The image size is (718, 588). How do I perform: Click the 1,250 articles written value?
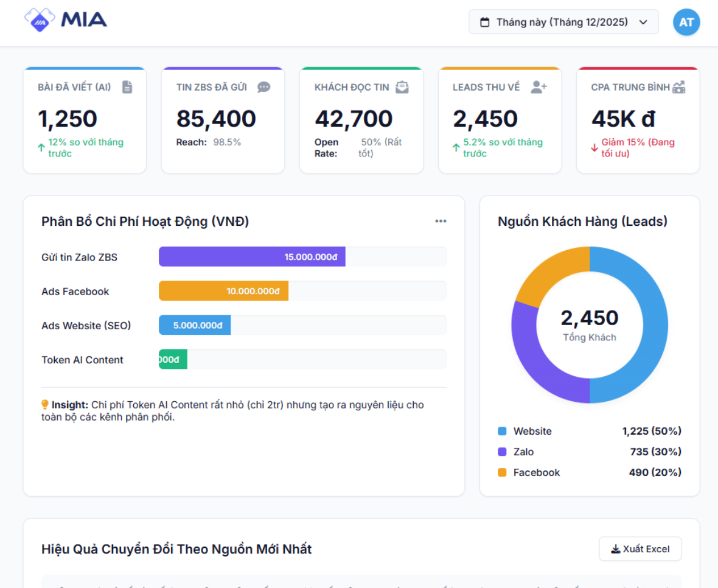(68, 119)
